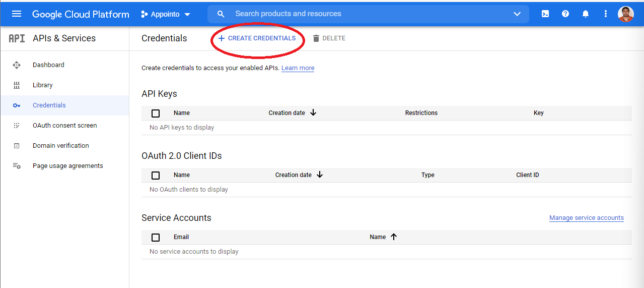The width and height of the screenshot is (644, 288).
Task: Sort OAuth clients by Creation date arrow
Action: [320, 175]
